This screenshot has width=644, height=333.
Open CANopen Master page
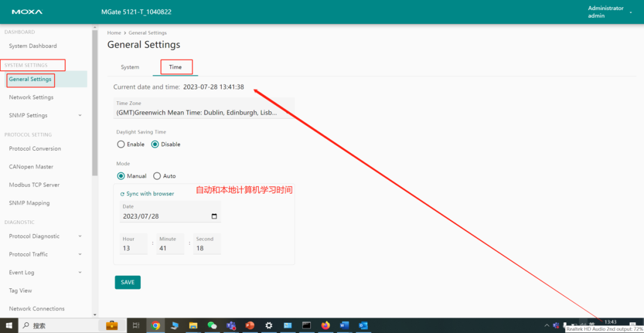coord(31,167)
